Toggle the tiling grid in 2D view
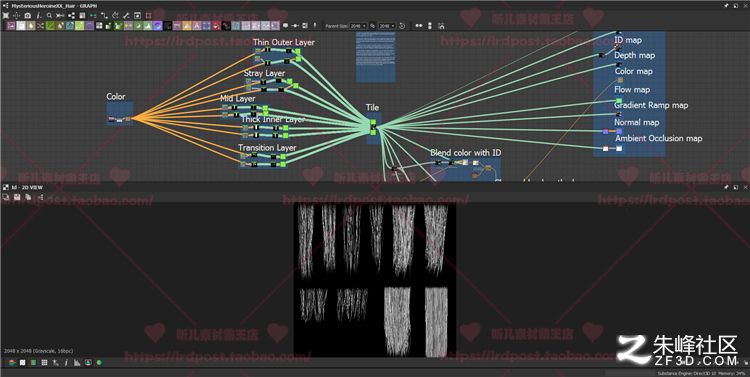Screen dimensions: 750x377 coord(44,362)
